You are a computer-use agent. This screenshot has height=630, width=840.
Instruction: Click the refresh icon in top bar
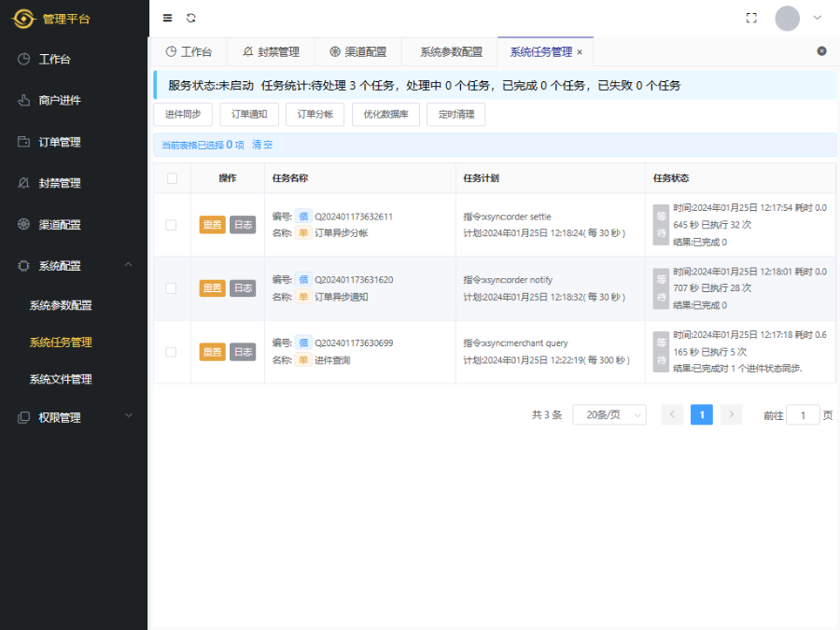point(190,19)
